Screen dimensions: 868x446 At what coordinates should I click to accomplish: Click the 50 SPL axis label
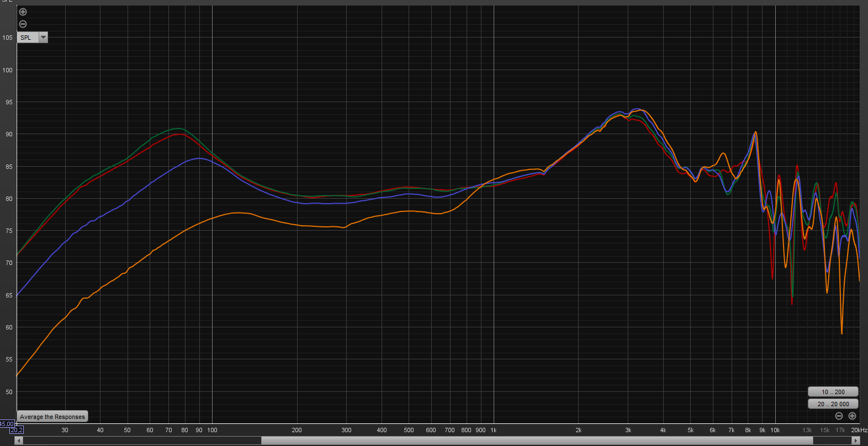(9, 392)
